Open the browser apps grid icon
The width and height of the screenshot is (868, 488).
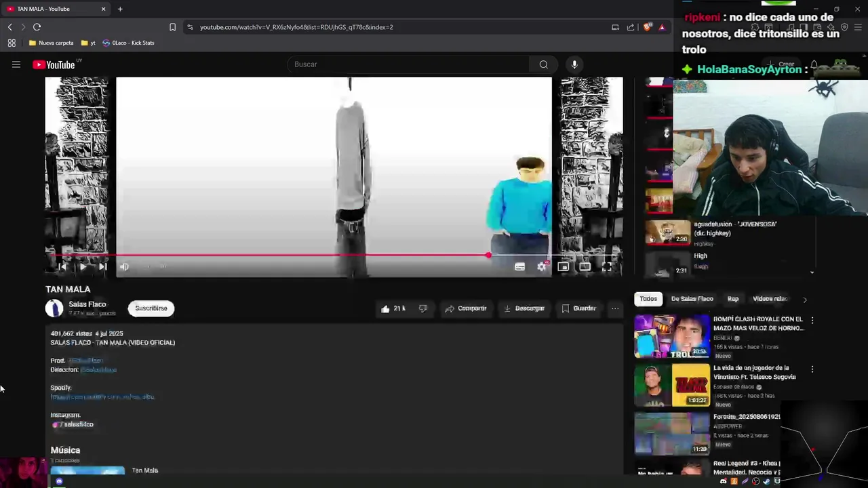point(12,43)
